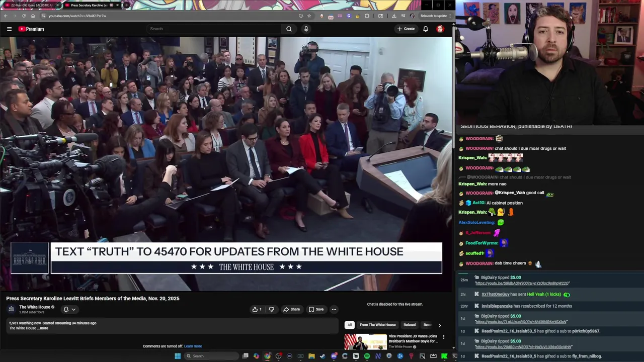
Task: Open the Vice President JD Vance video title
Action: (413, 338)
